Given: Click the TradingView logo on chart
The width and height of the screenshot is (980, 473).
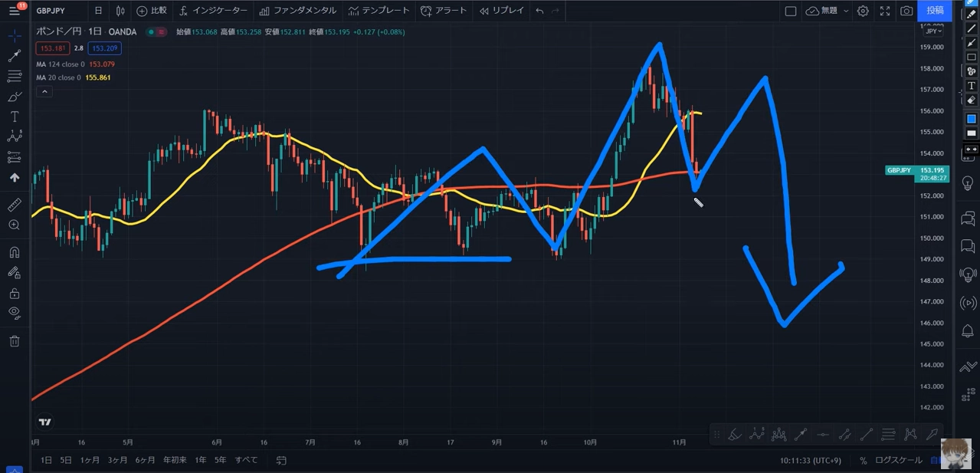Looking at the screenshot, I should [45, 422].
